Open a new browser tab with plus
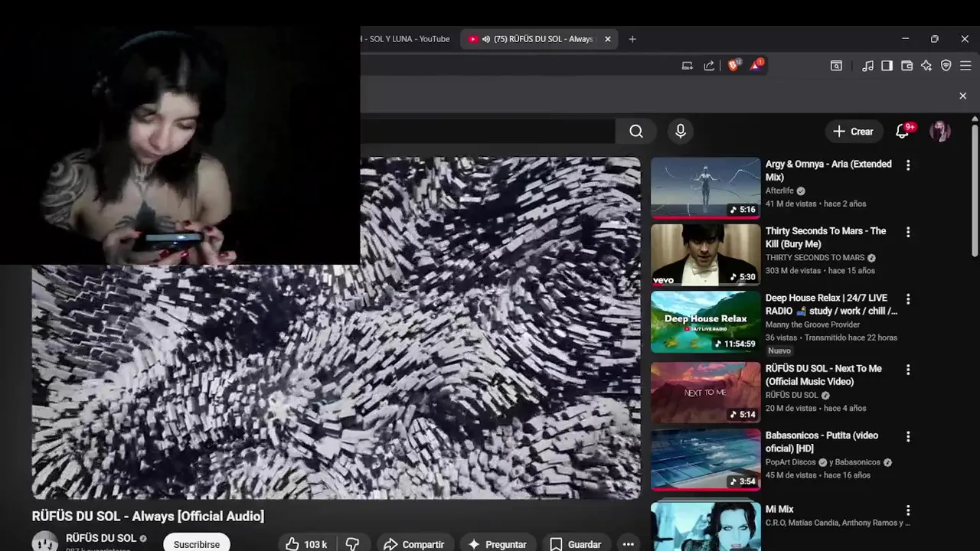This screenshot has height=551, width=980. [632, 39]
